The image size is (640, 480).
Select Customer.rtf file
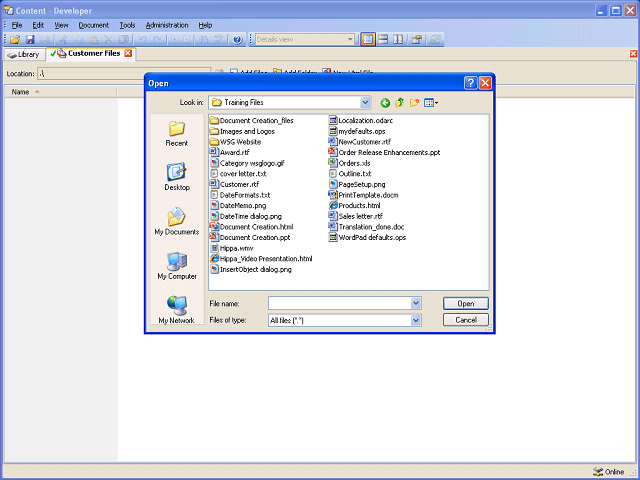(x=235, y=184)
